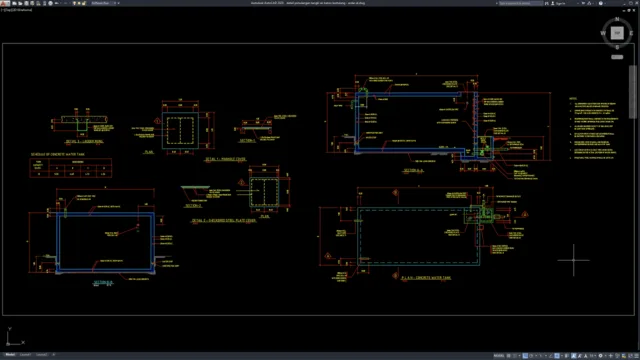This screenshot has height=360, width=640.
Task: Open the [Top] view controls menu
Action: tap(8, 10)
